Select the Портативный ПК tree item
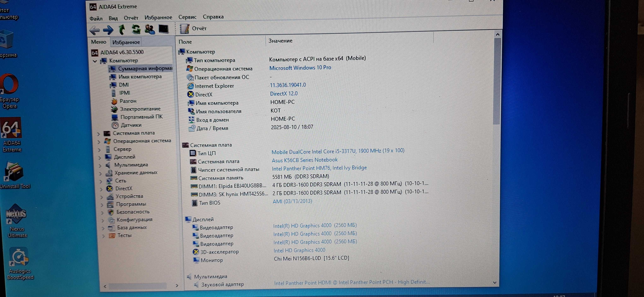Image resolution: width=644 pixels, height=297 pixels. (137, 117)
